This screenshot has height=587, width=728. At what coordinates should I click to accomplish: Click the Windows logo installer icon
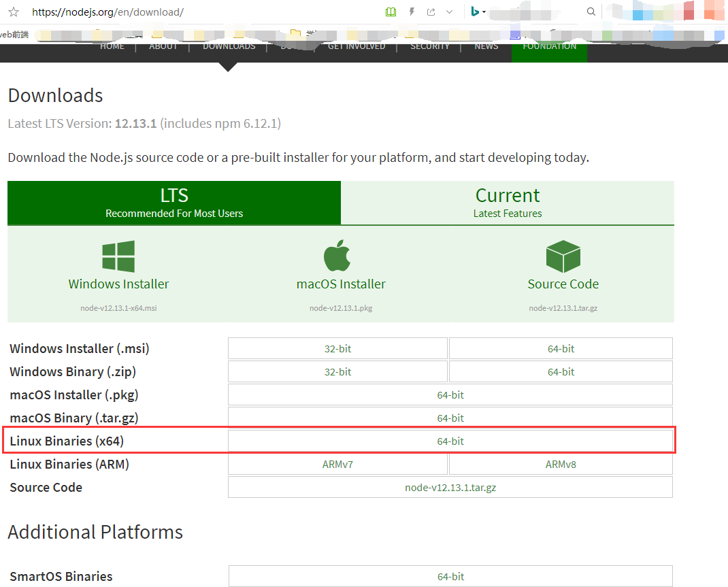(118, 256)
